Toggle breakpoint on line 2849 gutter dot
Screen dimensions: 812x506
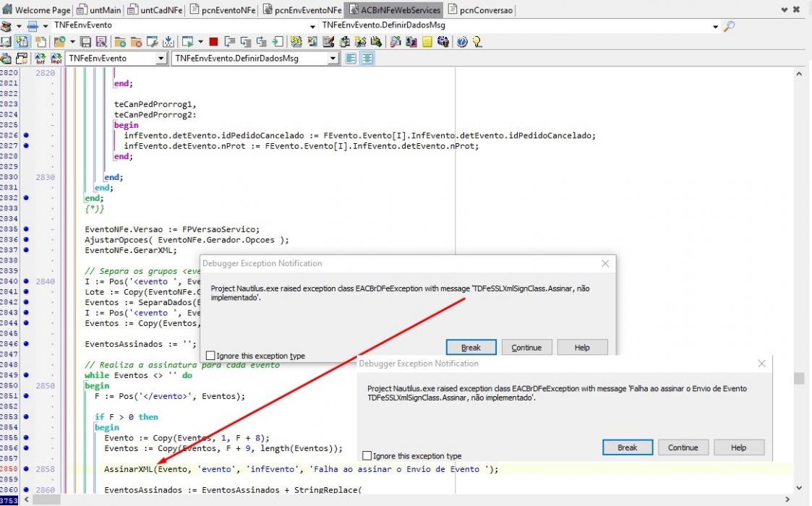tap(26, 375)
